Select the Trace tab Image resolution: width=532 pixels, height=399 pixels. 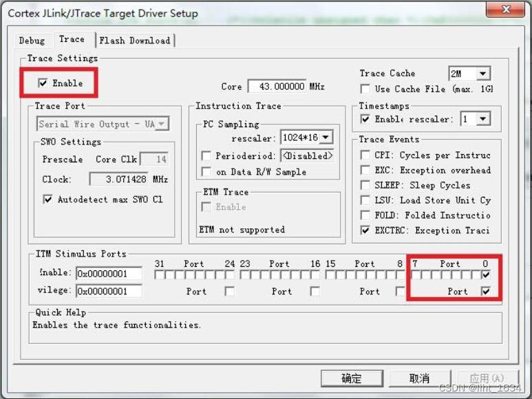pos(72,39)
